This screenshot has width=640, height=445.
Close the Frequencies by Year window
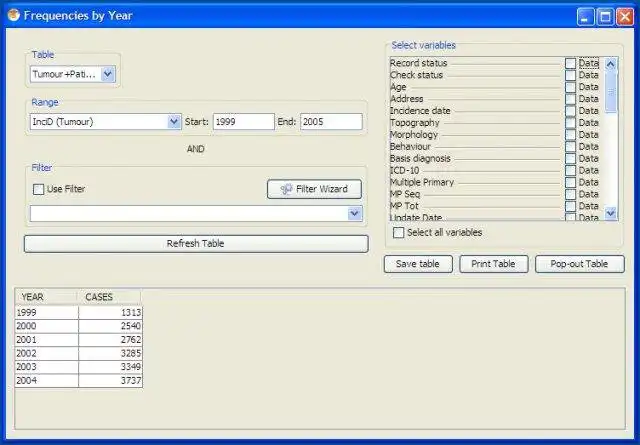pos(625,17)
